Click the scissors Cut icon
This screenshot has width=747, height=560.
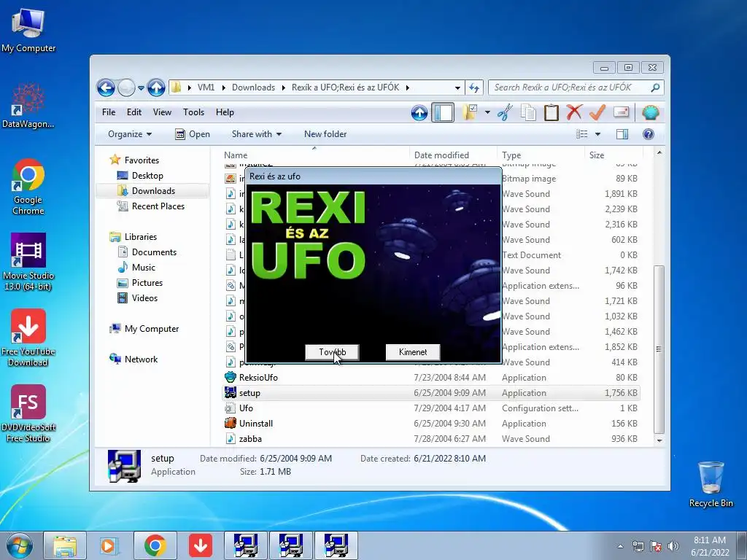pos(505,113)
